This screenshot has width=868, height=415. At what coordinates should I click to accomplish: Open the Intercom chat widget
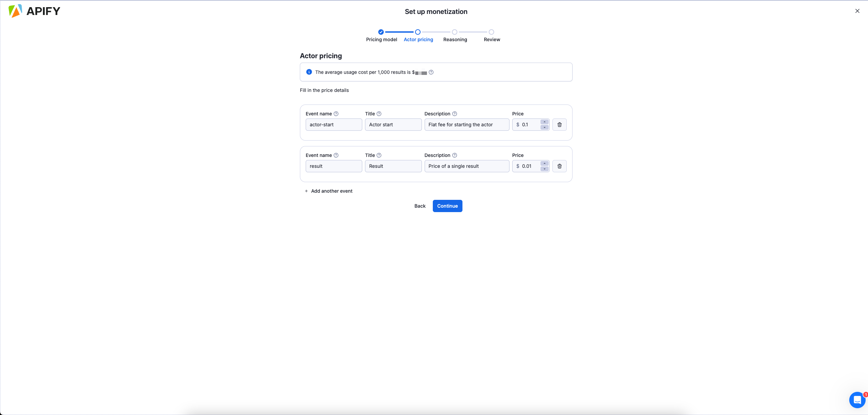(x=857, y=400)
